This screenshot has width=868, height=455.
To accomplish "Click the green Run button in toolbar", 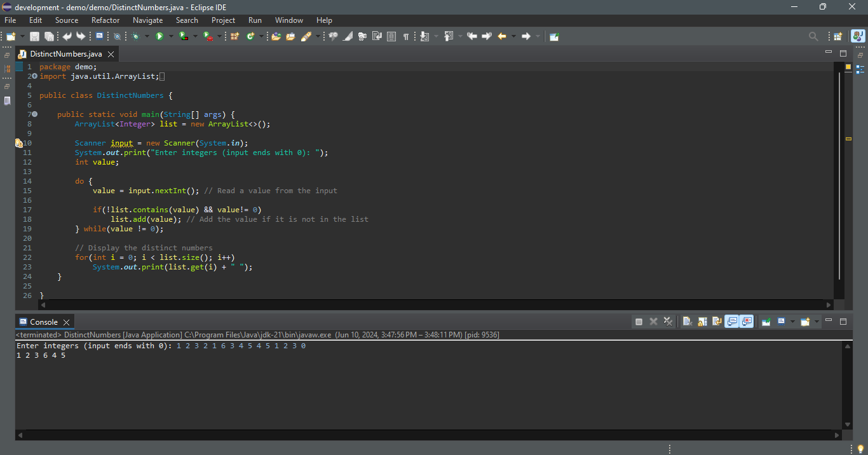I will click(x=159, y=37).
